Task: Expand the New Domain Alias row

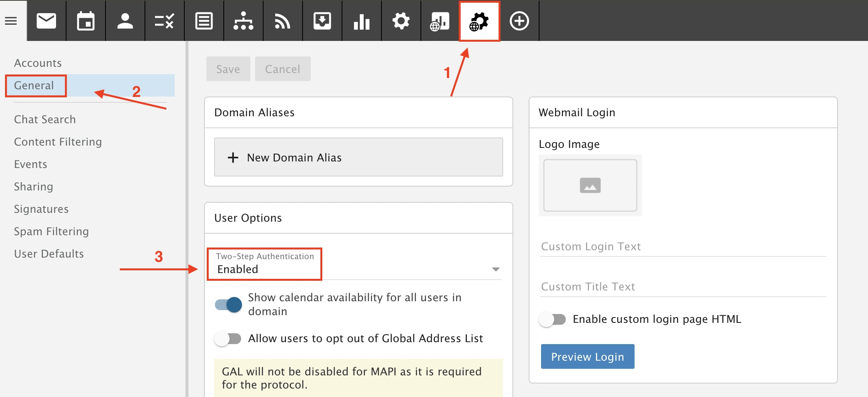Action: click(358, 157)
